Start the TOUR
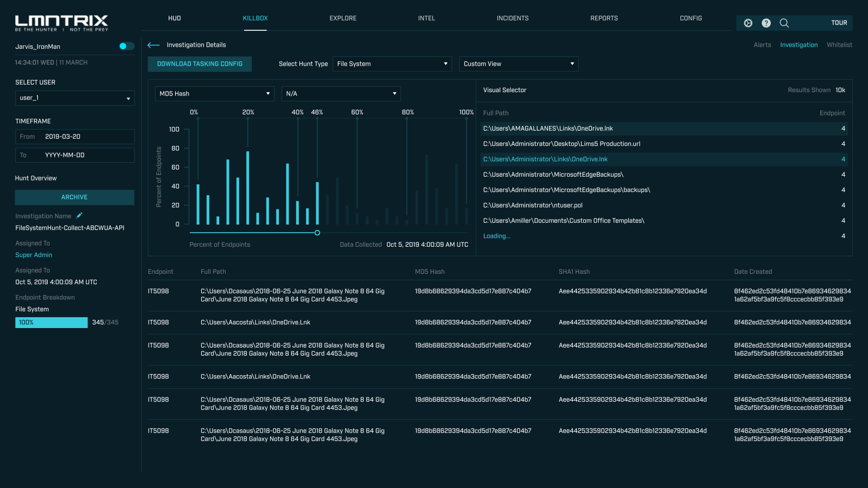Image resolution: width=868 pixels, height=488 pixels. click(x=839, y=23)
